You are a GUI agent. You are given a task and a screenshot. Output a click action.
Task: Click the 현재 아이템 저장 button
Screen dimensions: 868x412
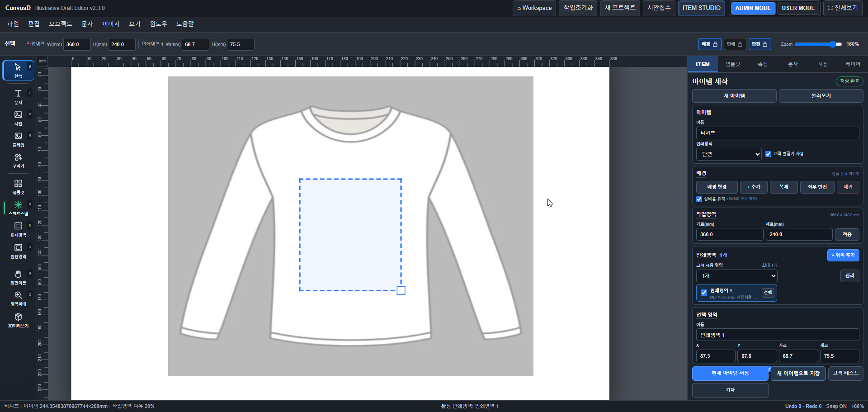click(x=730, y=373)
